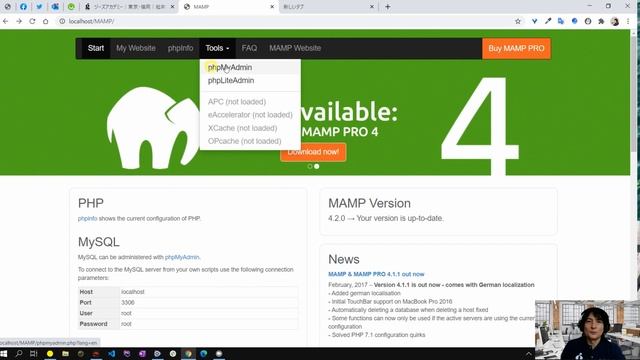Open File Explorer from the taskbar

point(65,353)
